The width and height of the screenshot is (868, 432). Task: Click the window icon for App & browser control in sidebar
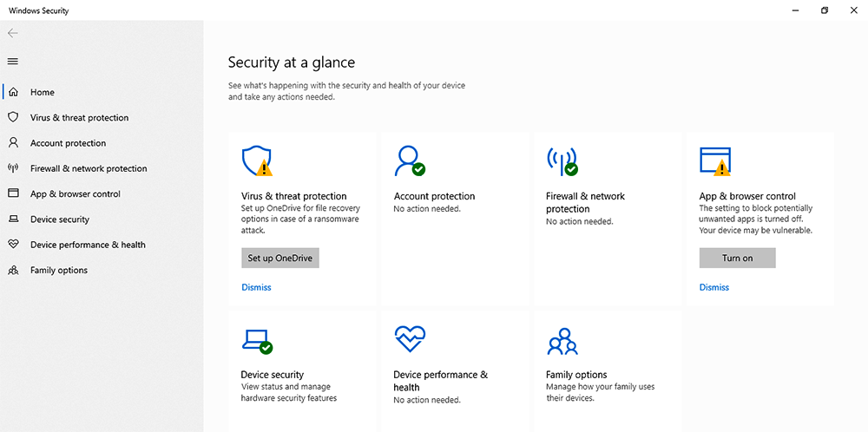click(13, 193)
